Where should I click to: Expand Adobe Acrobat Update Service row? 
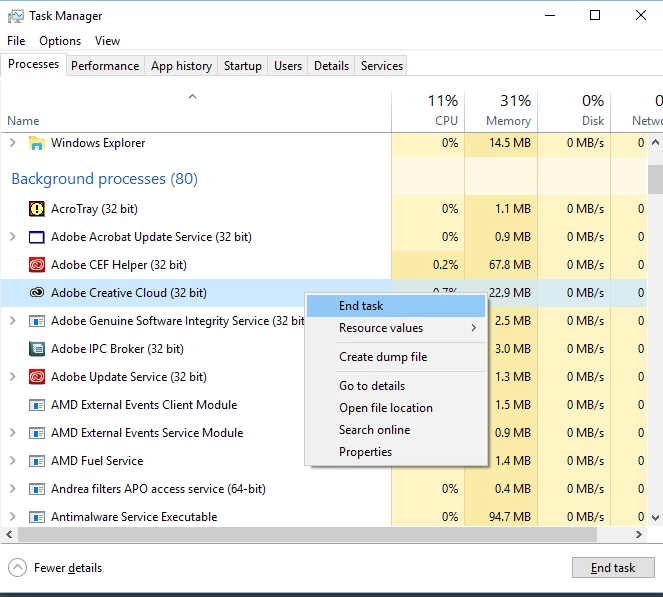pos(13,237)
